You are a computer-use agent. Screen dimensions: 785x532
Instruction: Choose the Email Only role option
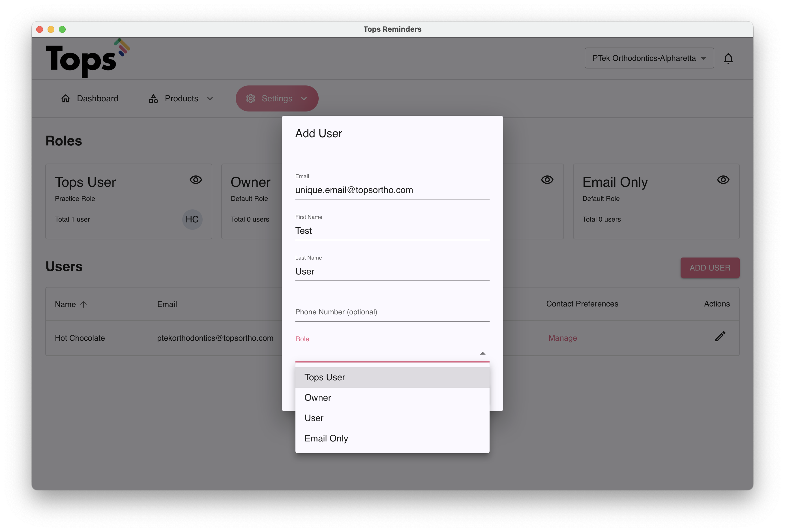pos(326,438)
